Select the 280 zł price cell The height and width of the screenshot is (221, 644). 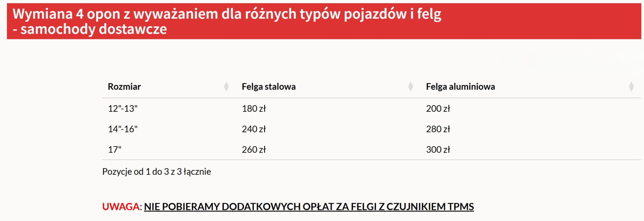tap(438, 129)
